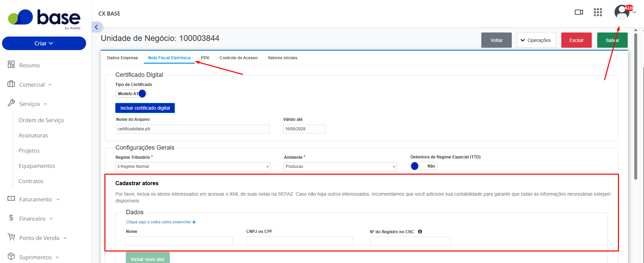Click the video camera icon in header
The height and width of the screenshot is (263, 644).
tap(579, 13)
